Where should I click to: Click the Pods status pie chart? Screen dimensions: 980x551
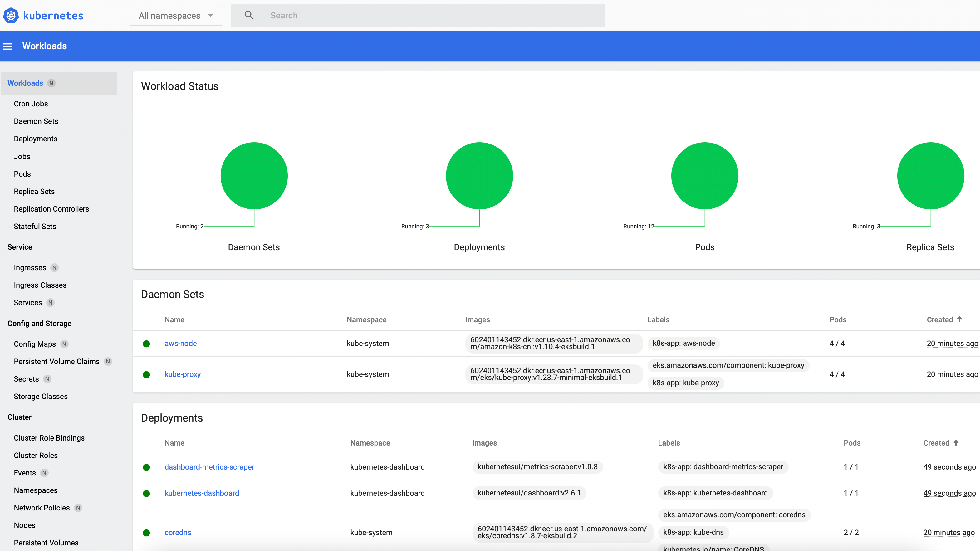(x=705, y=176)
